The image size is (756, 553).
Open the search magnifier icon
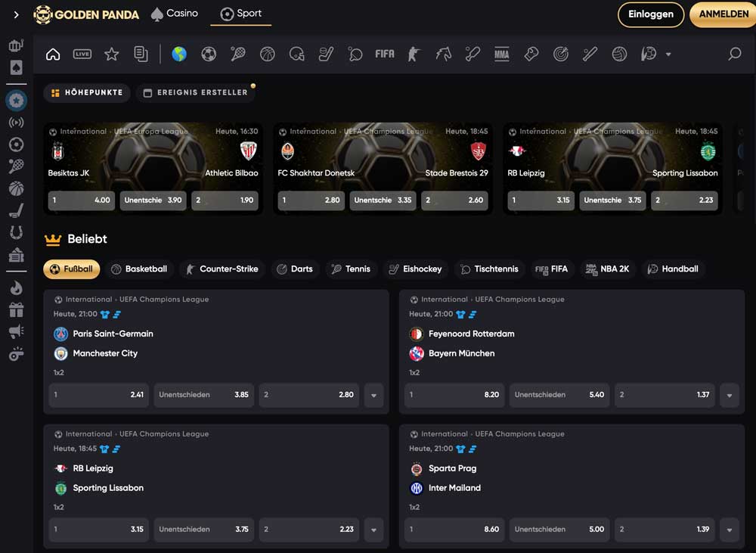[734, 54]
